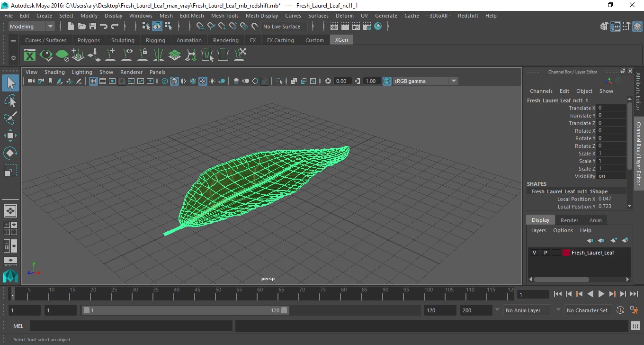Image resolution: width=644 pixels, height=345 pixels.
Task: Open the Redshift menu
Action: (x=468, y=16)
